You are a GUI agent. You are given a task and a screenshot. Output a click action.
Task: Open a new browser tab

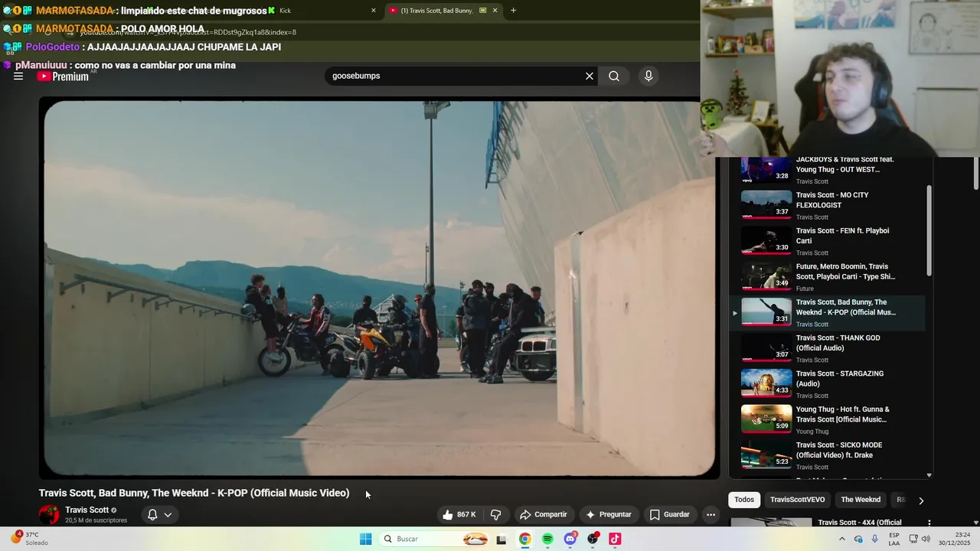tap(513, 11)
